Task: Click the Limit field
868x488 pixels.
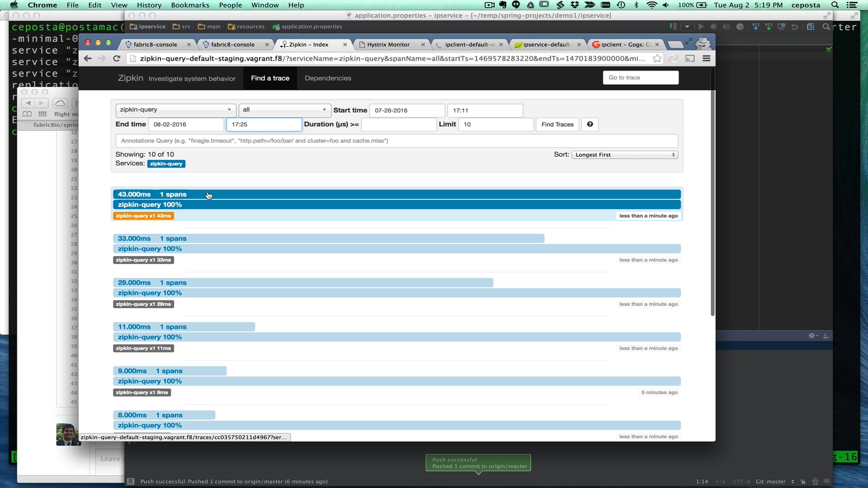Action: click(496, 124)
